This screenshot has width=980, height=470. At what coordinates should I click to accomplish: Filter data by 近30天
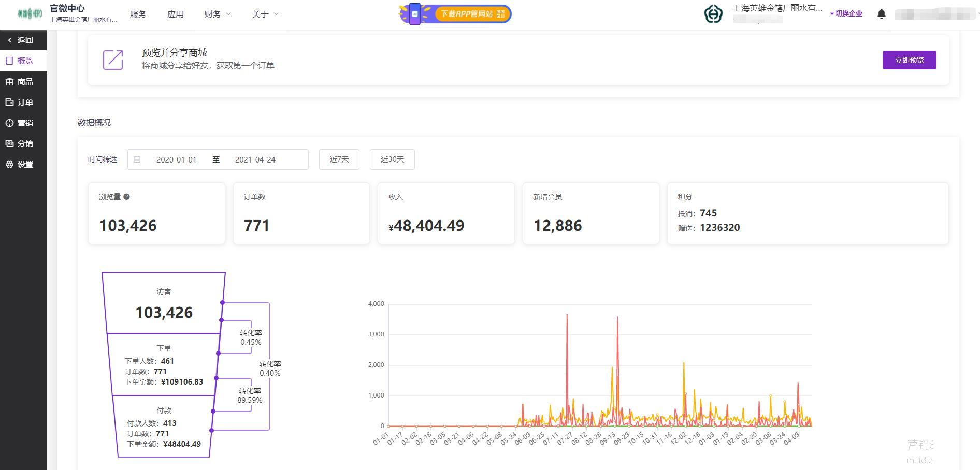coord(392,159)
